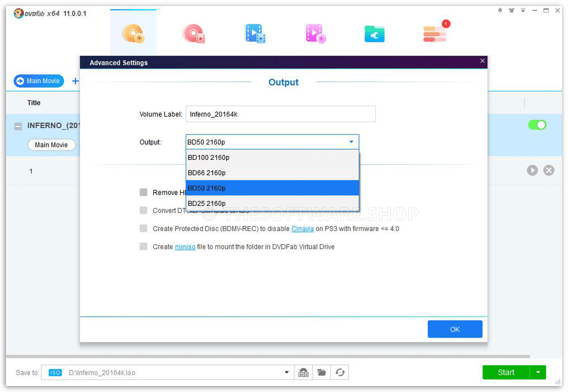This screenshot has height=392, width=568.
Task: Click the folder browse icon
Action: [x=321, y=372]
